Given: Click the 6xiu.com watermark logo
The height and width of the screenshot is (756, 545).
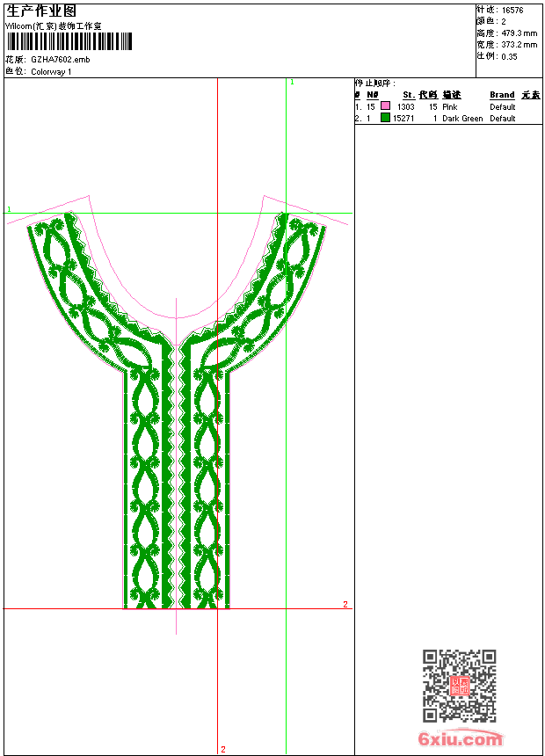Looking at the screenshot, I should [460, 739].
